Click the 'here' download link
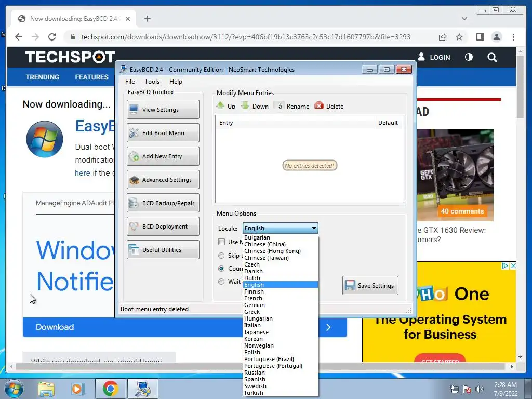 pyautogui.click(x=82, y=173)
